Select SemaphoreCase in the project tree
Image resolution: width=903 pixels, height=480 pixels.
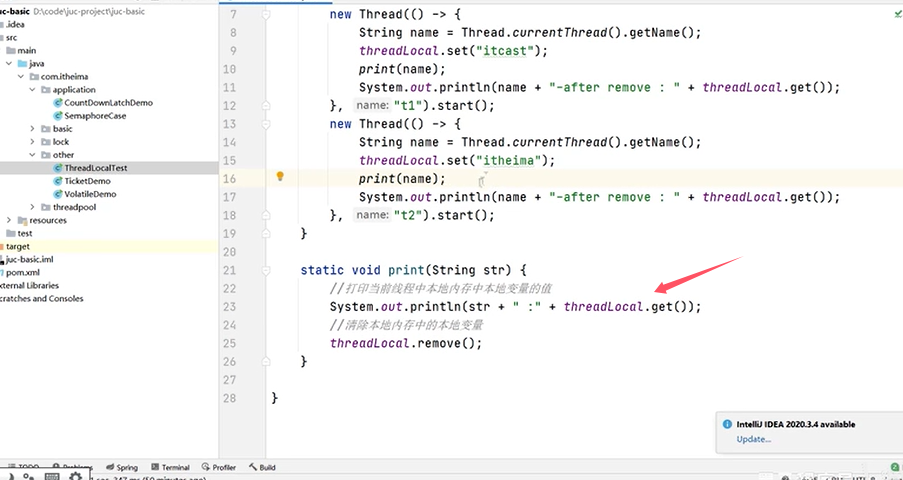click(95, 116)
